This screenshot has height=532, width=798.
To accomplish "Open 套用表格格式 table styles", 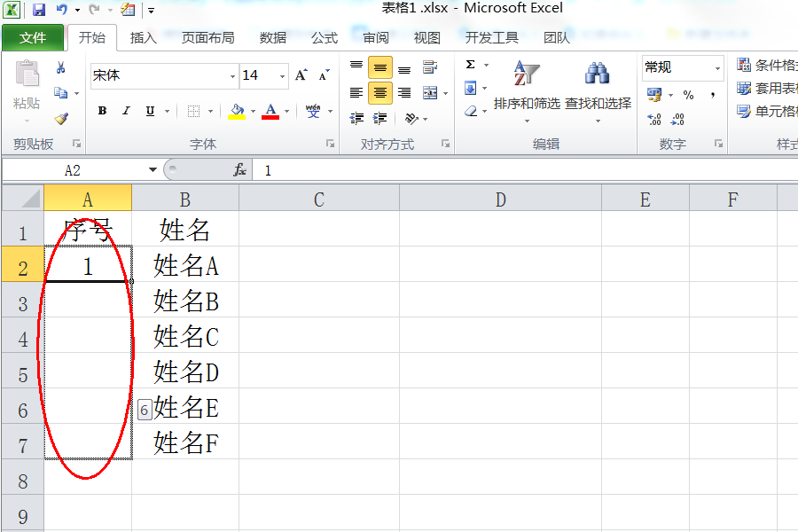I will [x=766, y=88].
